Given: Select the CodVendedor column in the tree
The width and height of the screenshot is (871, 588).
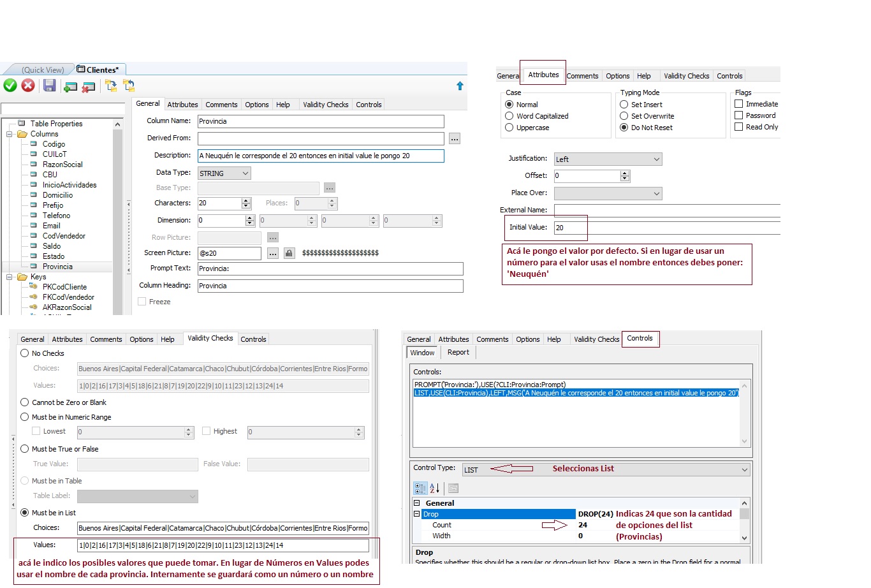Looking at the screenshot, I should tap(64, 236).
